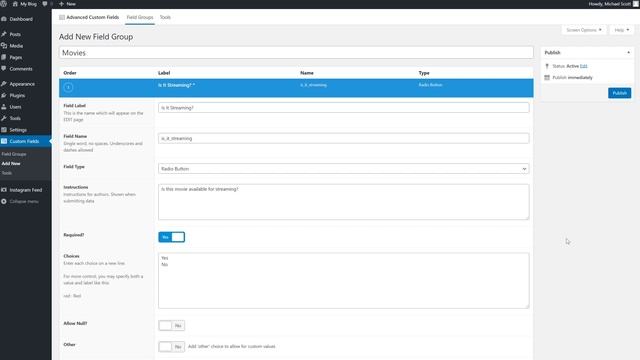Click the Appearance paintbrush icon
The width and height of the screenshot is (640, 360).
click(4, 84)
